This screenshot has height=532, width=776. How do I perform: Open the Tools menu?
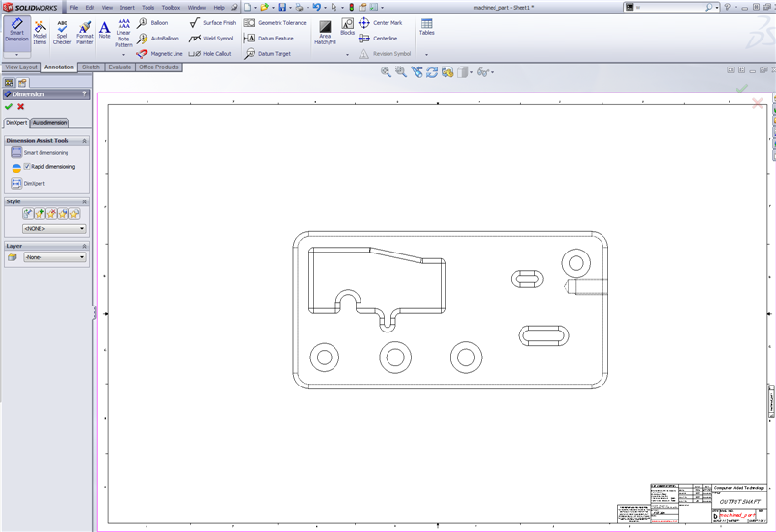148,8
